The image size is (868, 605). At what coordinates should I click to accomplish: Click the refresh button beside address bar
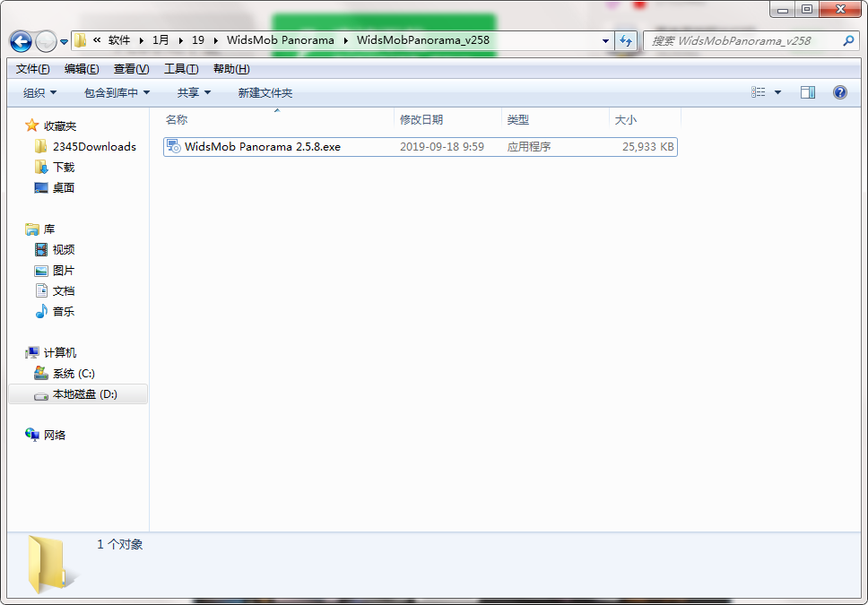point(626,41)
